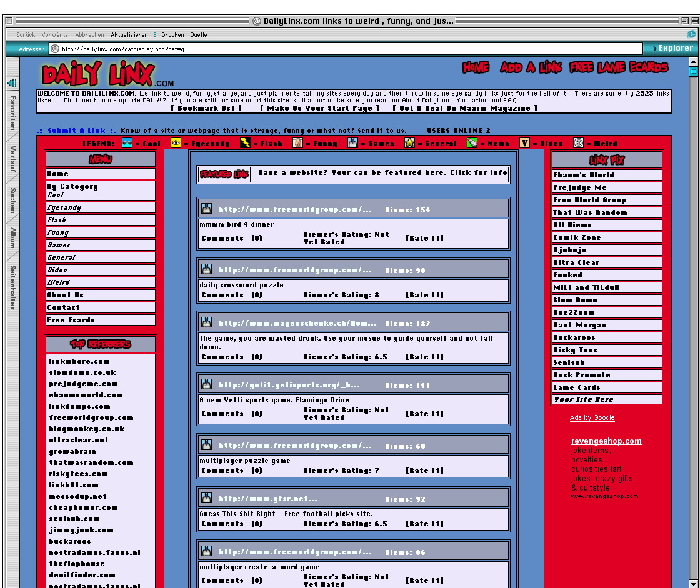Click the Weird spiral legend icon
The image size is (700, 588).
click(578, 143)
